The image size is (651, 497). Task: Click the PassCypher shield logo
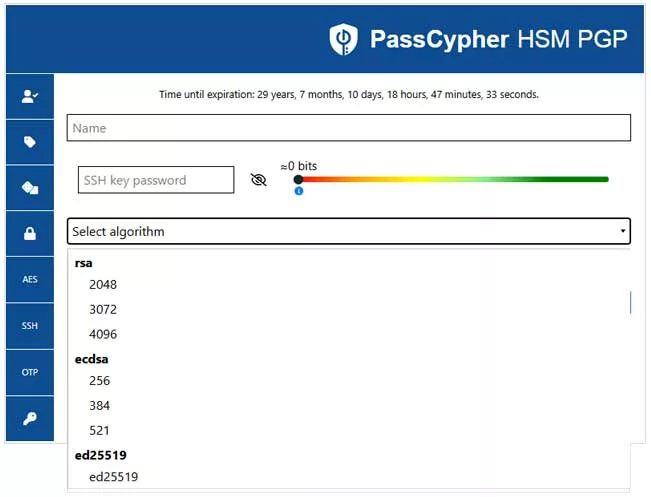[x=343, y=39]
